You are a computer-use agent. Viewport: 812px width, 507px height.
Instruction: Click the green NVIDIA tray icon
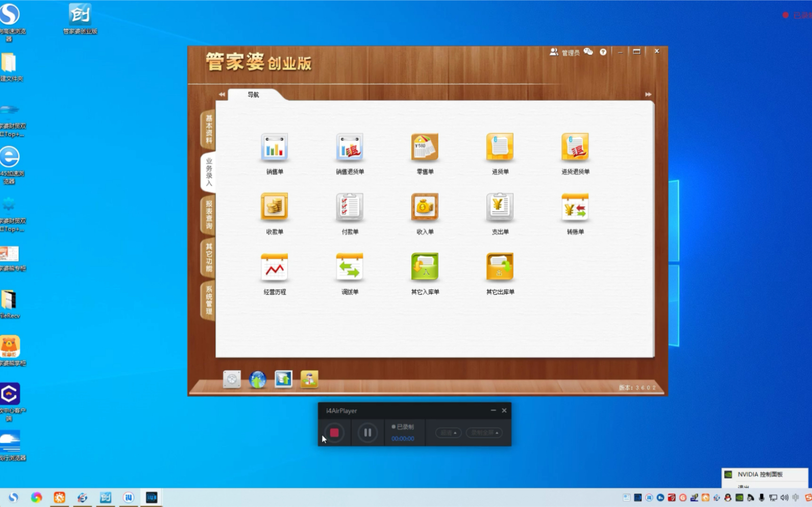[739, 498]
